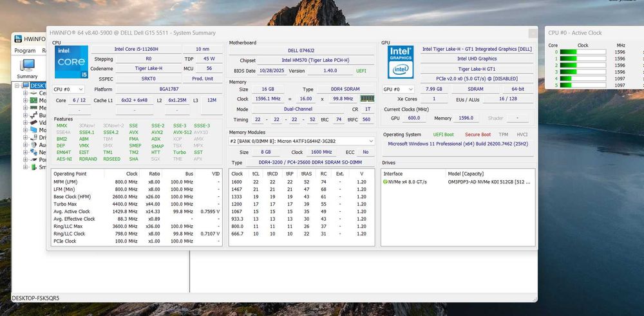This screenshot has width=644, height=316.
Task: Click the Memory module icon in tree
Action: 33,108
